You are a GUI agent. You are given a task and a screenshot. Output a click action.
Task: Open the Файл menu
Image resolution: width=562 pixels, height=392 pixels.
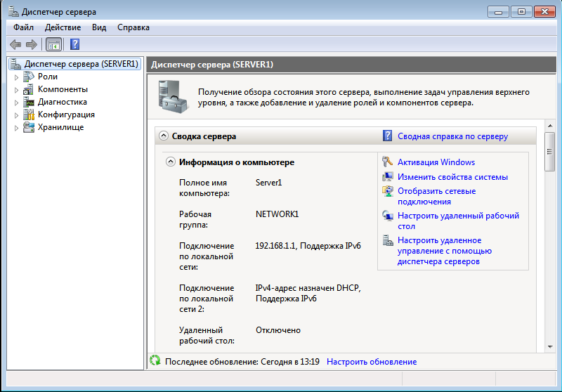coord(23,27)
